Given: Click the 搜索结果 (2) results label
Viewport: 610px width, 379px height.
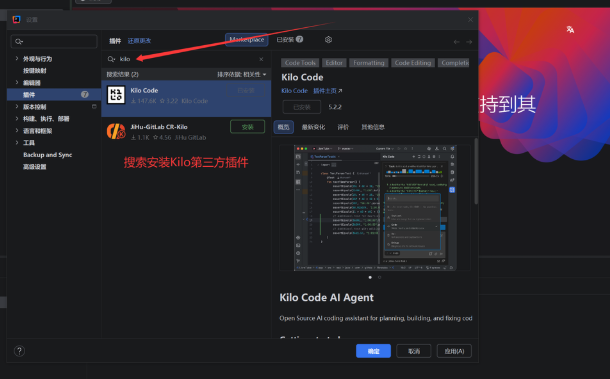Looking at the screenshot, I should click(x=123, y=74).
